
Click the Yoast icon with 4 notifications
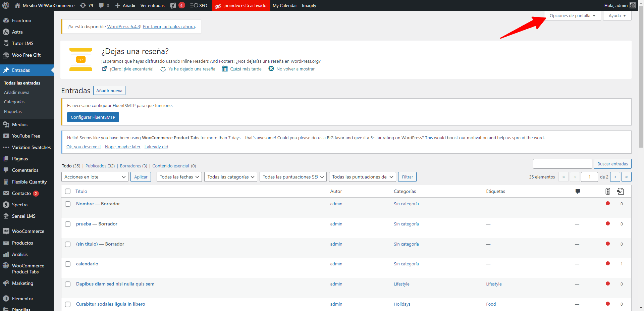[x=177, y=5]
